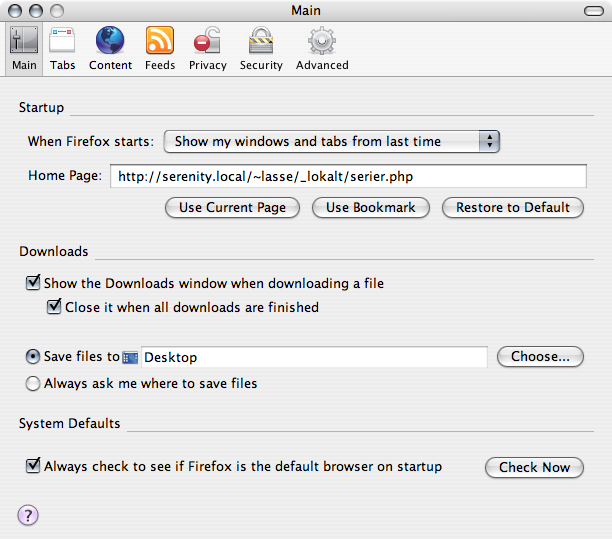Image resolution: width=612 pixels, height=539 pixels.
Task: Open the Content globe icon pane
Action: (110, 48)
